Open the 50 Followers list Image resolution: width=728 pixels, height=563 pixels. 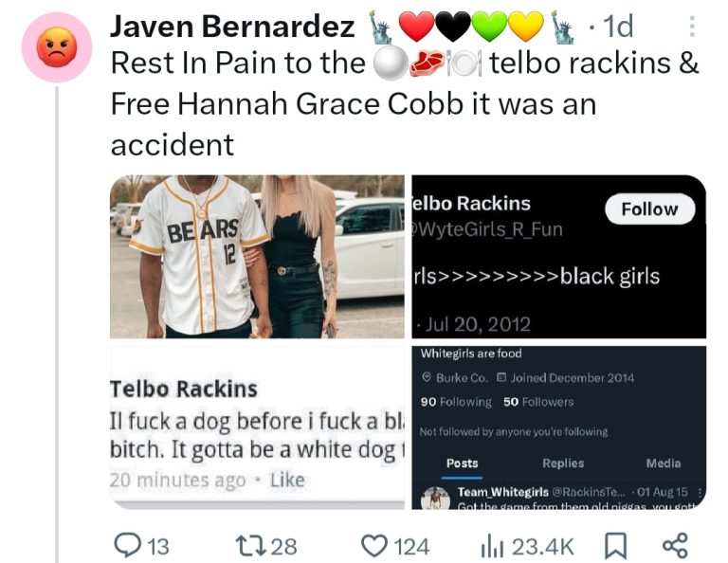tap(538, 402)
